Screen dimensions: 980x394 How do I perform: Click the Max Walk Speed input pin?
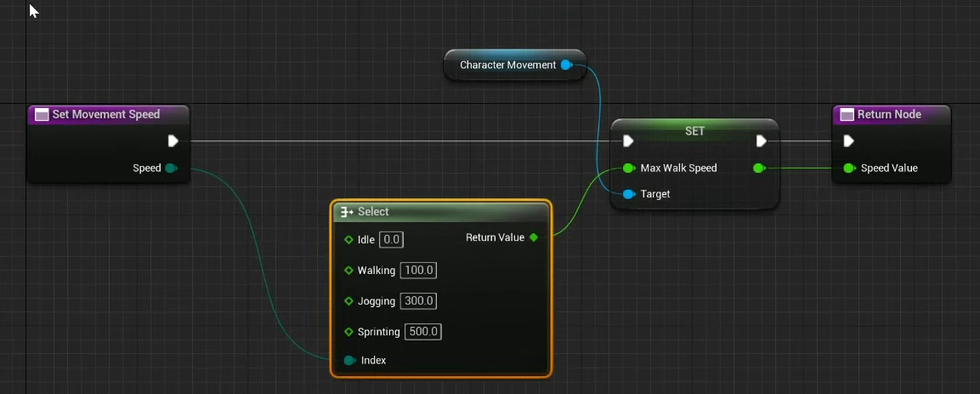(628, 168)
